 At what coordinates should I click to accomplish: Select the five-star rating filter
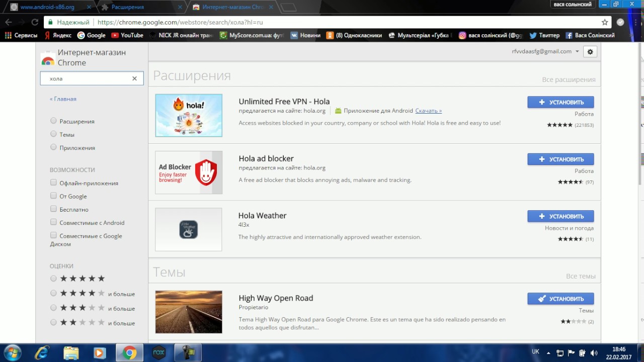pyautogui.click(x=53, y=278)
